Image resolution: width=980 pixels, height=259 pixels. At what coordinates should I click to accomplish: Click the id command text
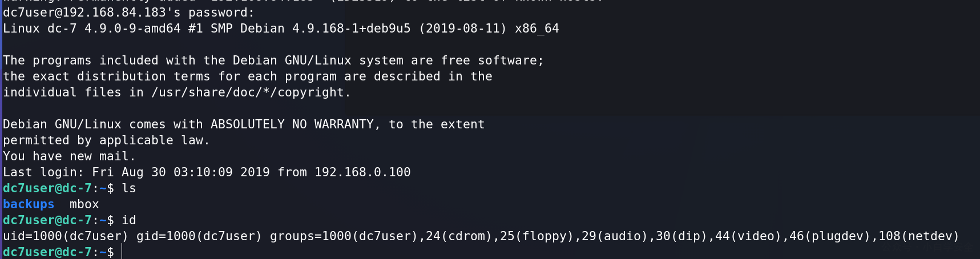coord(129,220)
